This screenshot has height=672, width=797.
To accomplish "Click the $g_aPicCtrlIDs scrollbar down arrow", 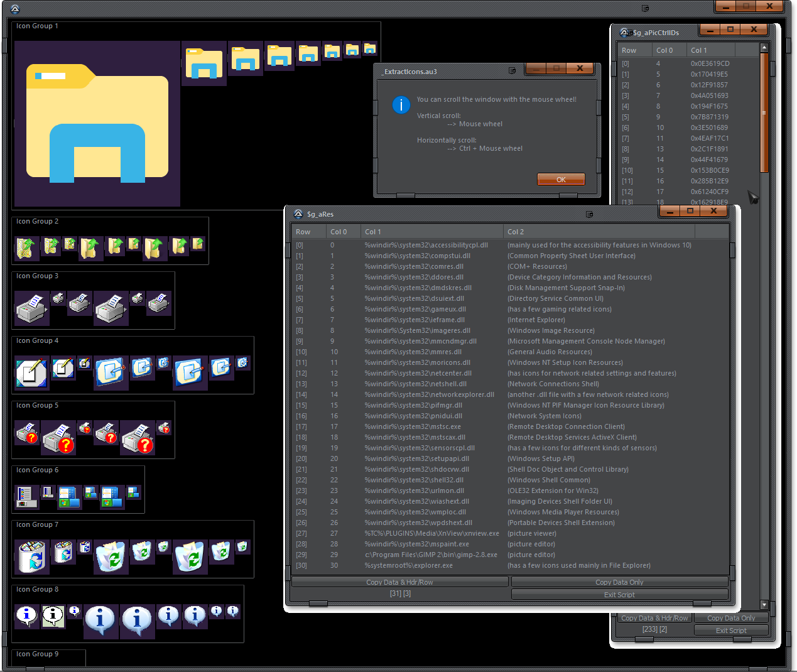I will 764,605.
